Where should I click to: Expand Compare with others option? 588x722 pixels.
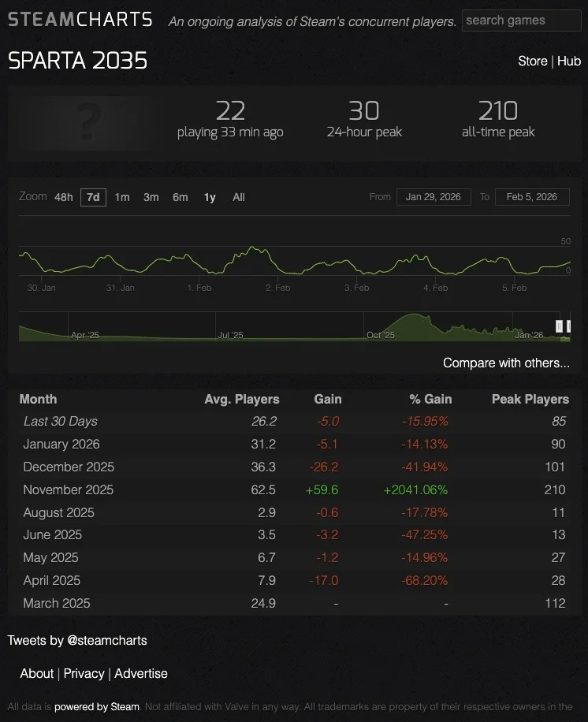point(506,363)
